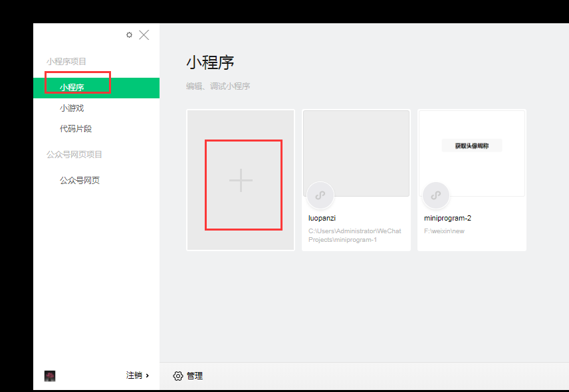The height and width of the screenshot is (392, 569).
Task: Open 管理 project management
Action: pyautogui.click(x=195, y=375)
